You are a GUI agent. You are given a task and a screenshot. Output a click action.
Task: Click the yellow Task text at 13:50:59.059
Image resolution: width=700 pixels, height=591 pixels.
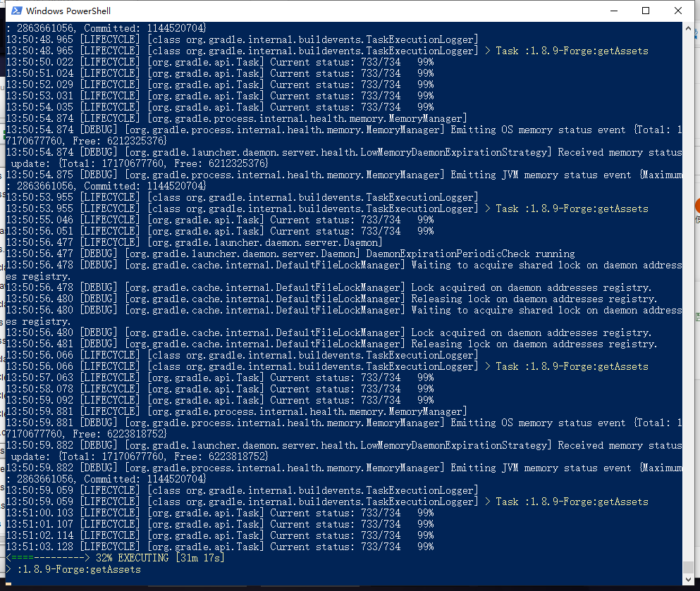point(572,502)
